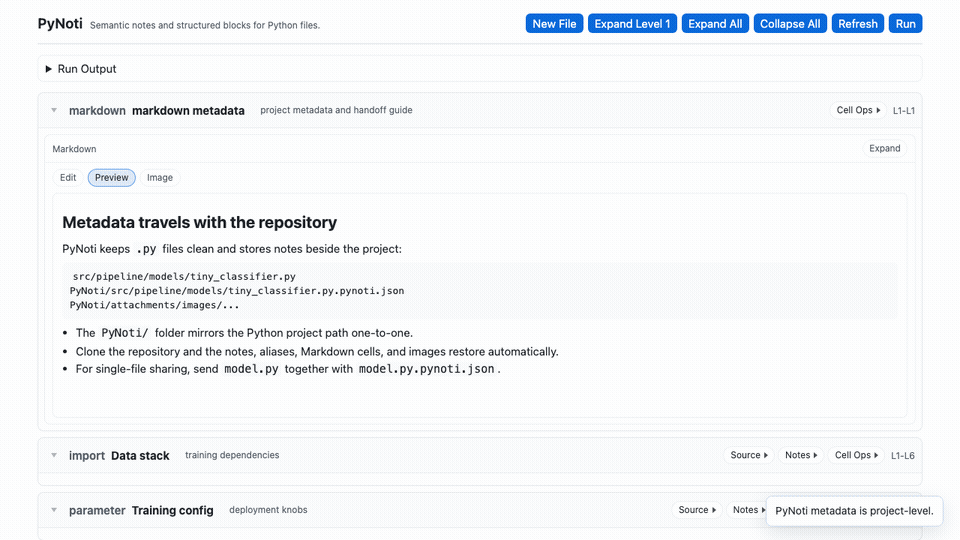960x540 pixels.
Task: Run the file with Run button
Action: (x=906, y=24)
